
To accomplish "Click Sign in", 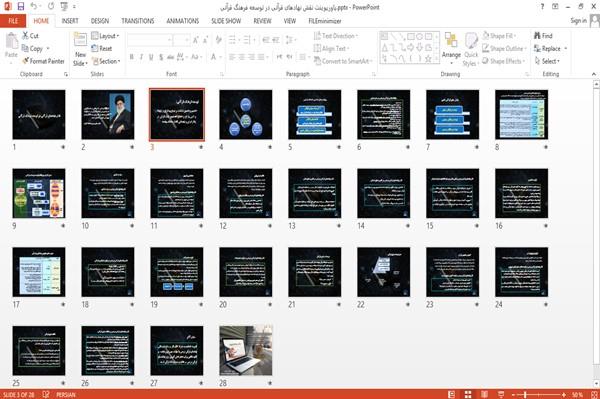I will (578, 21).
